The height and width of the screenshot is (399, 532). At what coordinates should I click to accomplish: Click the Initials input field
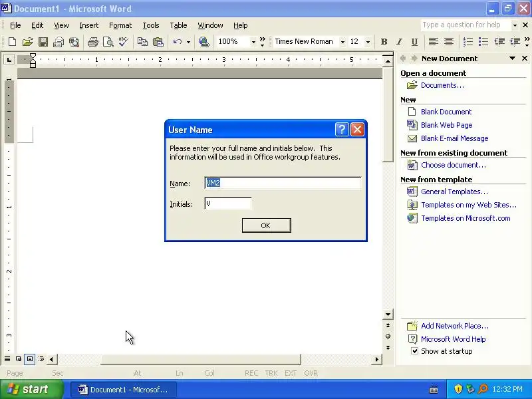pos(228,203)
